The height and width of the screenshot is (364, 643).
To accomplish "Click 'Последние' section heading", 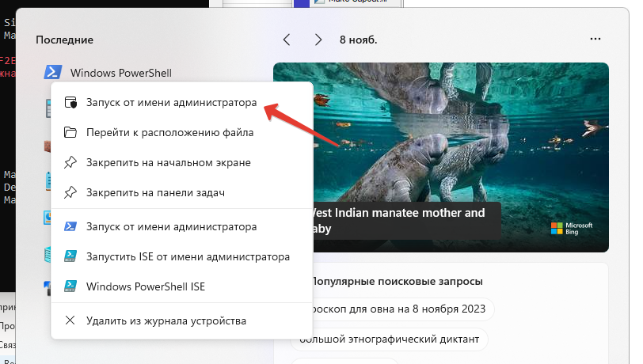I will pyautogui.click(x=64, y=40).
